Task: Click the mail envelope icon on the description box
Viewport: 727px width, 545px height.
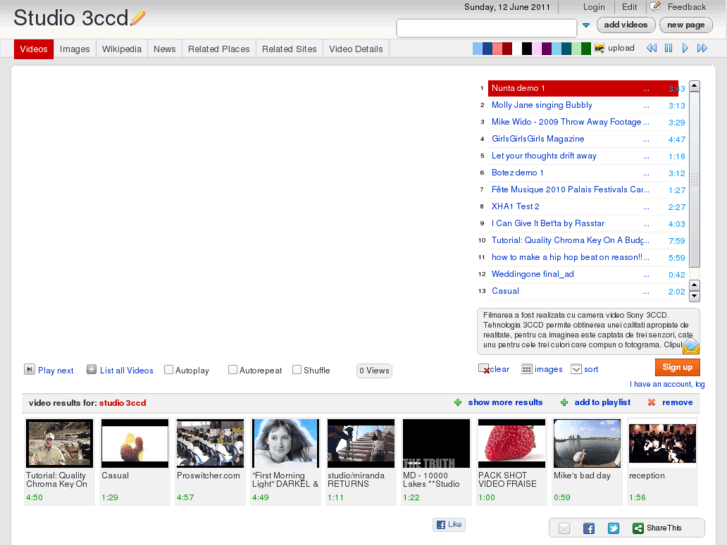Action: (691, 346)
